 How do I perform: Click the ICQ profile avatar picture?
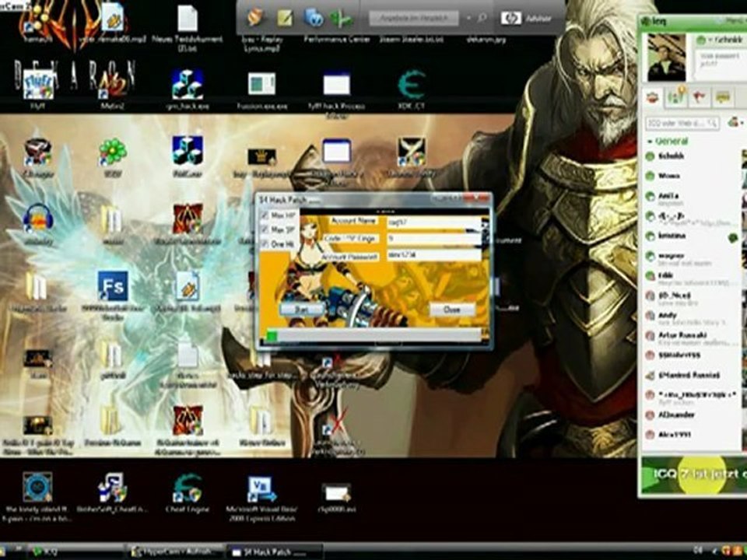[667, 57]
